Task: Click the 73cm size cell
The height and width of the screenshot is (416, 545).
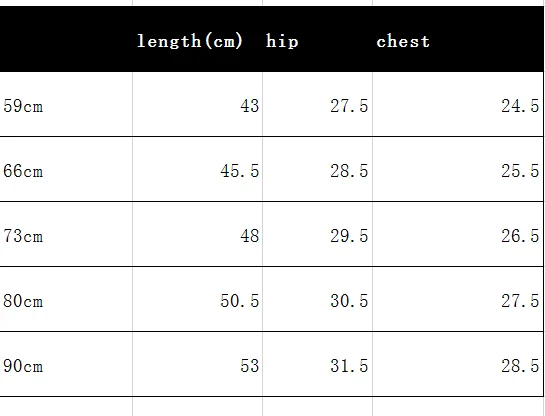Action: [x=66, y=234]
